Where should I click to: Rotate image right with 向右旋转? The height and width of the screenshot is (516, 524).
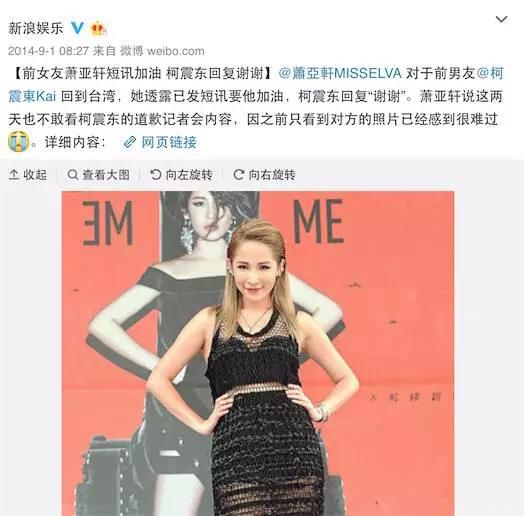coord(264,175)
